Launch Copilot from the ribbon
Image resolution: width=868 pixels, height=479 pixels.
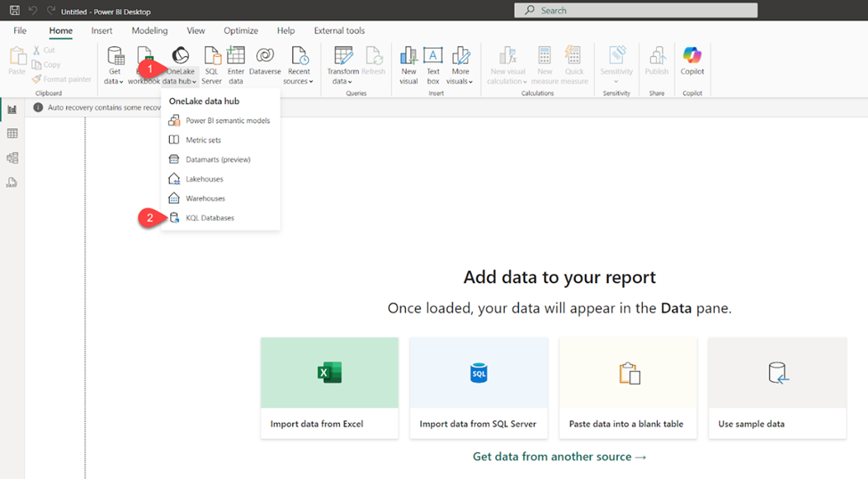pos(692,61)
